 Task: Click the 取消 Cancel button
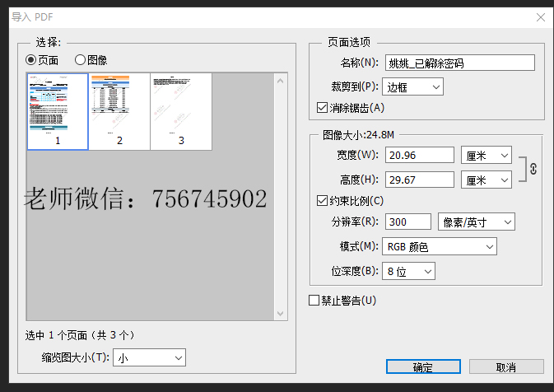click(505, 366)
